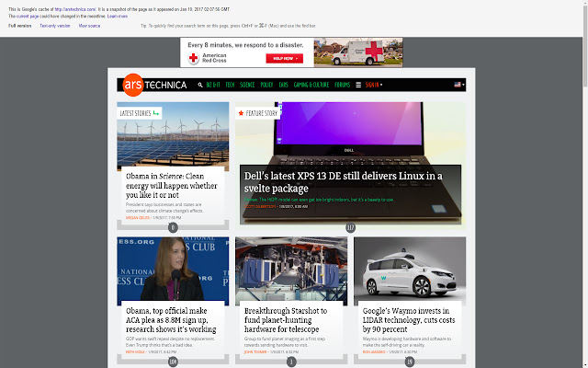Go to the Policy section
The height and width of the screenshot is (368, 588).
coord(266,85)
